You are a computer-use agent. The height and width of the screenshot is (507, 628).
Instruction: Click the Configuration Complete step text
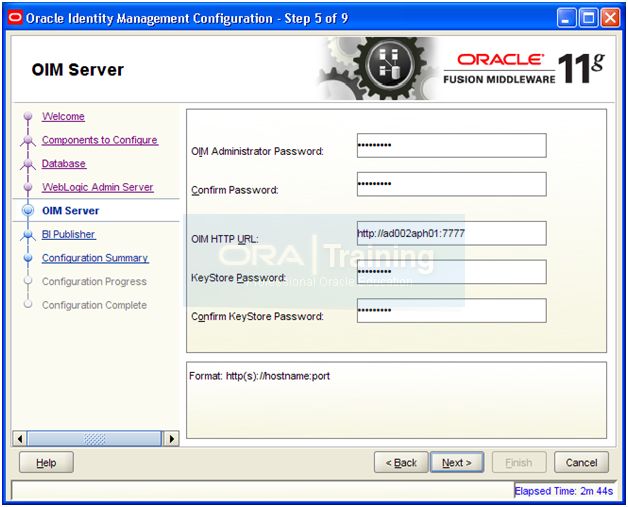click(x=94, y=305)
